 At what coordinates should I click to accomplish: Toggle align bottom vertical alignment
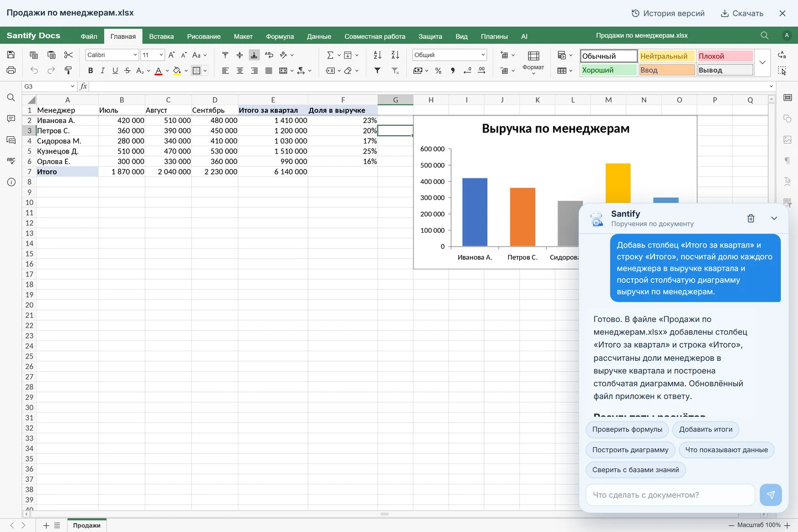click(x=254, y=55)
